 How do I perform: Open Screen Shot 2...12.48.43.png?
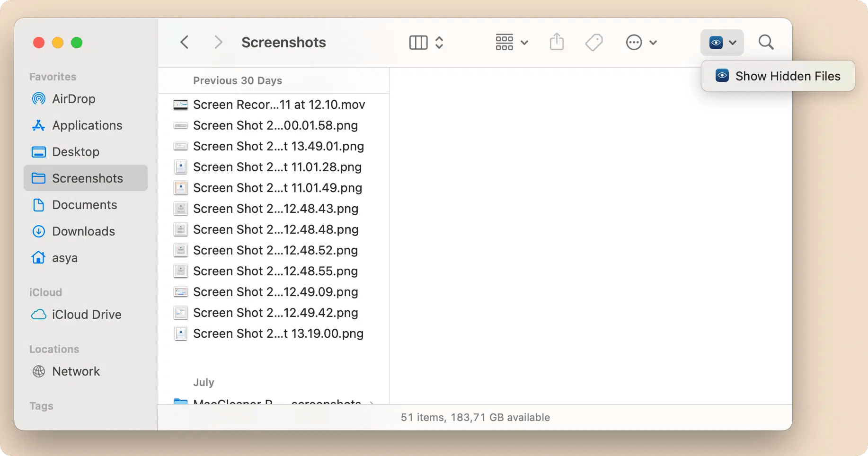click(x=275, y=209)
